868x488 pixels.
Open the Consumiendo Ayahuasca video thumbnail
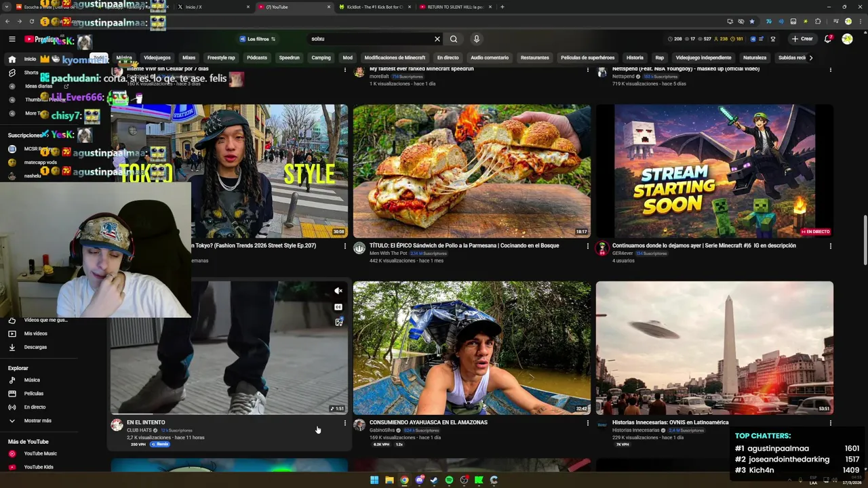coord(471,348)
